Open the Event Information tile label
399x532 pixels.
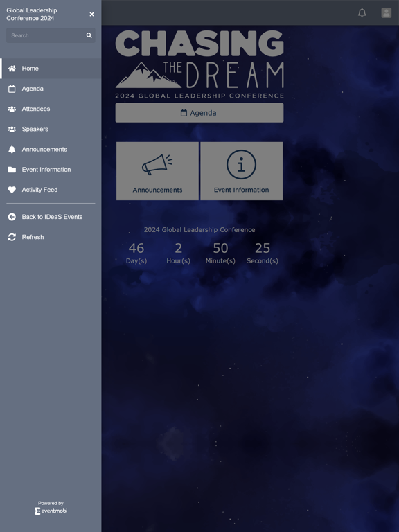tap(241, 190)
